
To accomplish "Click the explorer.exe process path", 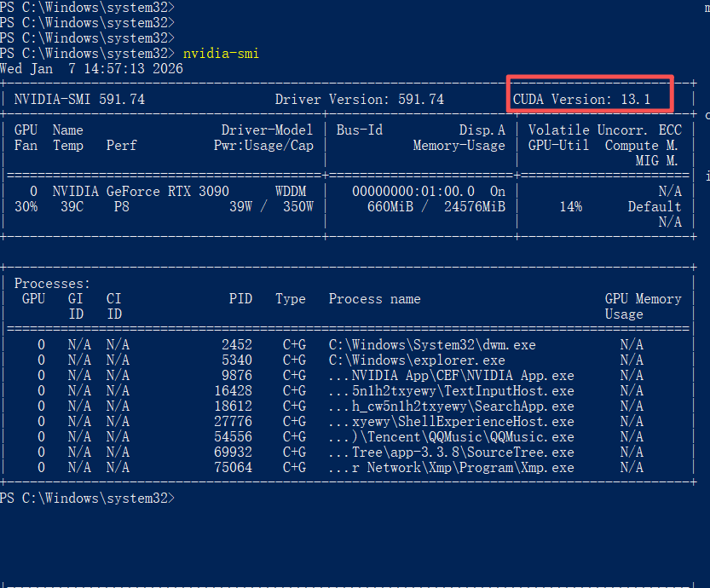I will [417, 360].
